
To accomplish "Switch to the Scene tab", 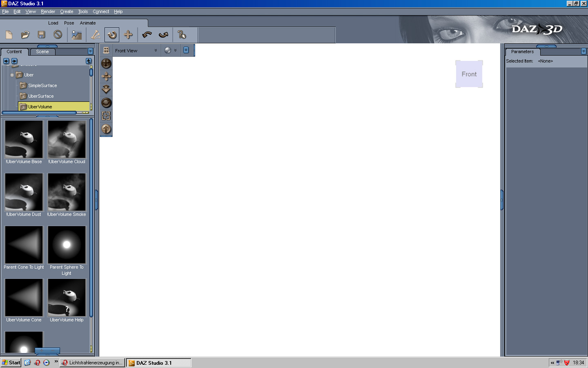I will pos(42,52).
